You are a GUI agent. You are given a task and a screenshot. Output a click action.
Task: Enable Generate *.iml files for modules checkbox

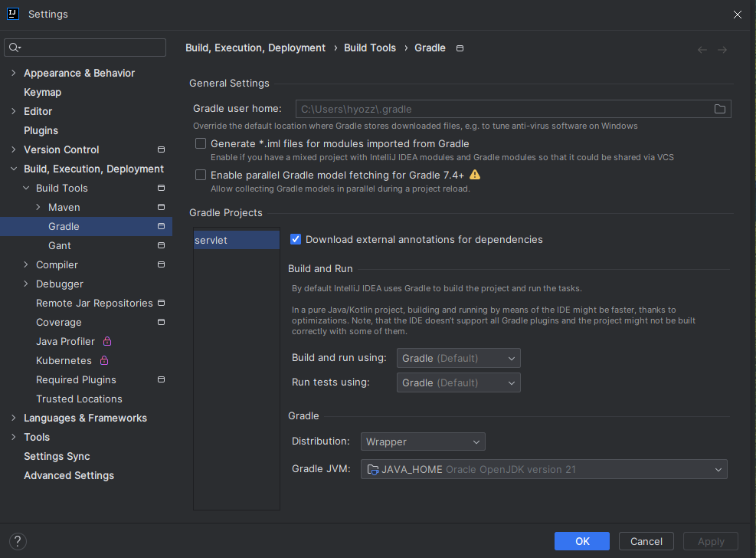coord(201,143)
